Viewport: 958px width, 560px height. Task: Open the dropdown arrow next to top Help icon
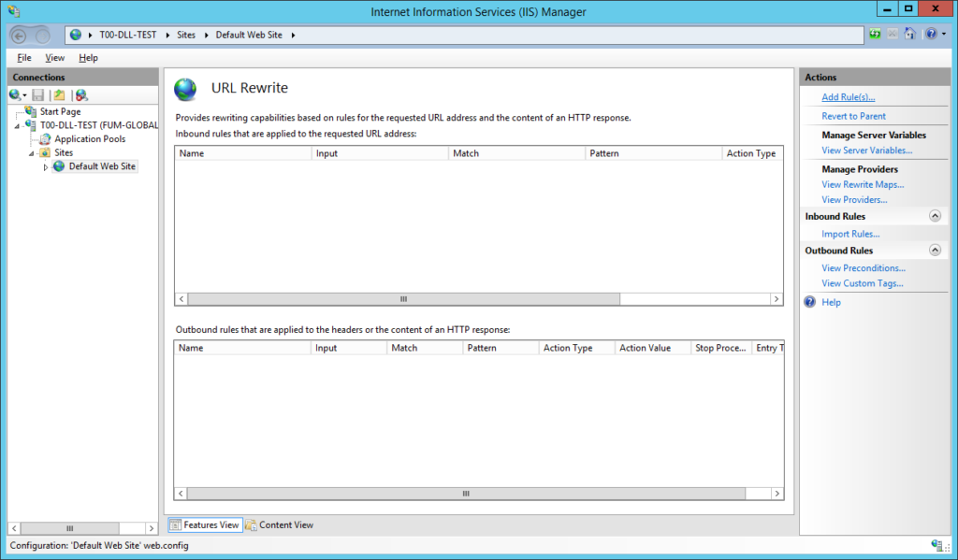[944, 35]
